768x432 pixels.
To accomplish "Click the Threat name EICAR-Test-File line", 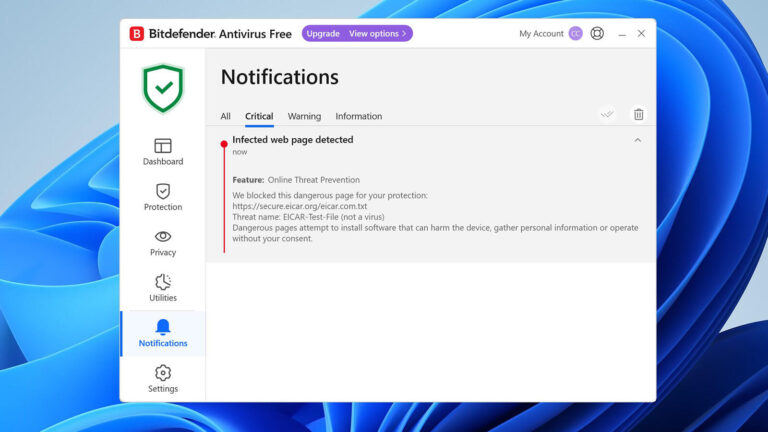I will point(308,217).
